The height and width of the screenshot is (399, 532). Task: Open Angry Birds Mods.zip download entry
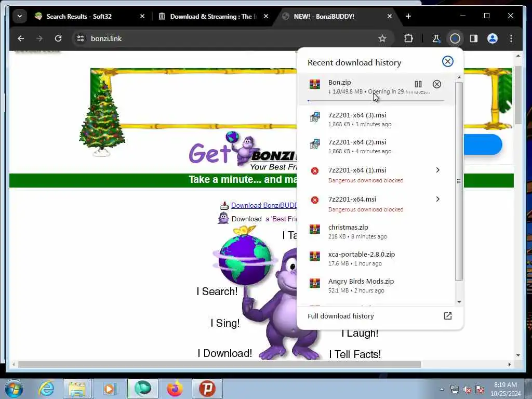tap(376, 286)
